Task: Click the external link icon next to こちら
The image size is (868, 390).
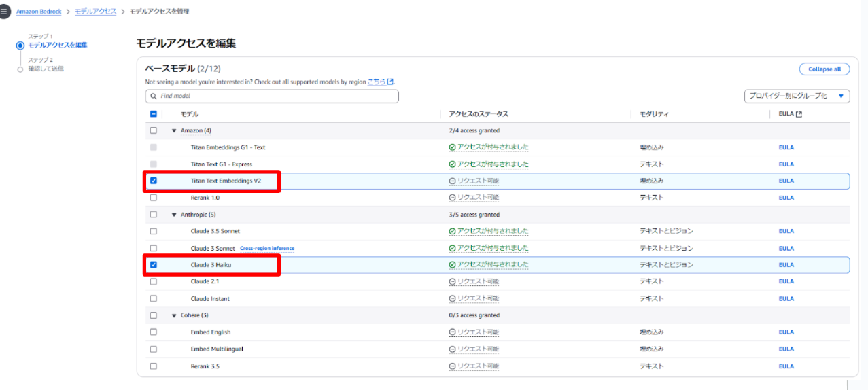Action: click(390, 82)
